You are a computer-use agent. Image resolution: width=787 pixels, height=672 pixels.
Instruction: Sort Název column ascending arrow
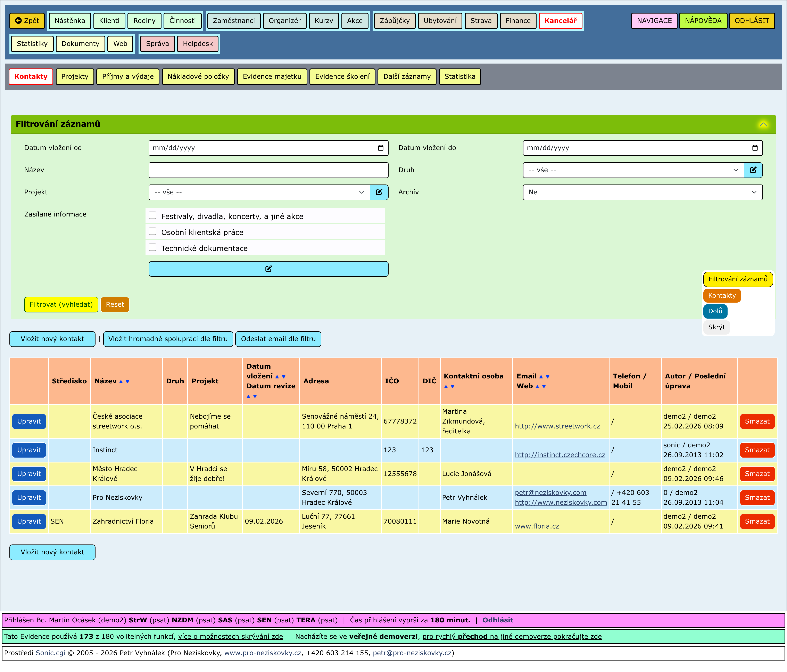(121, 382)
